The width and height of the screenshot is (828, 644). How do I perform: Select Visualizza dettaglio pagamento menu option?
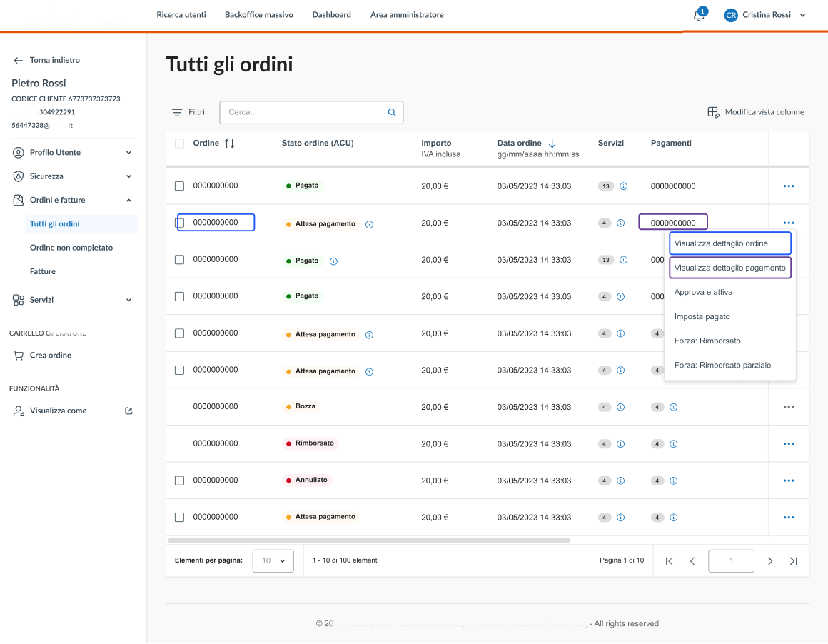(729, 268)
